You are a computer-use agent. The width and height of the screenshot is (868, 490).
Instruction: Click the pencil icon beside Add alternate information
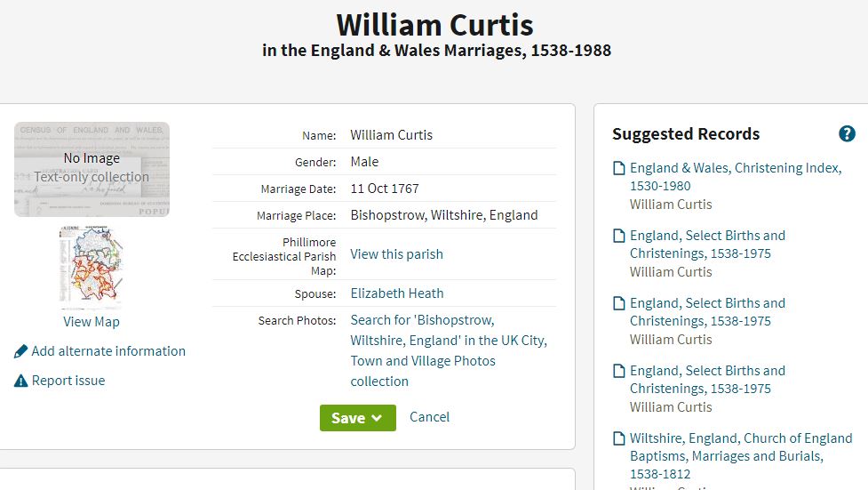(x=20, y=351)
